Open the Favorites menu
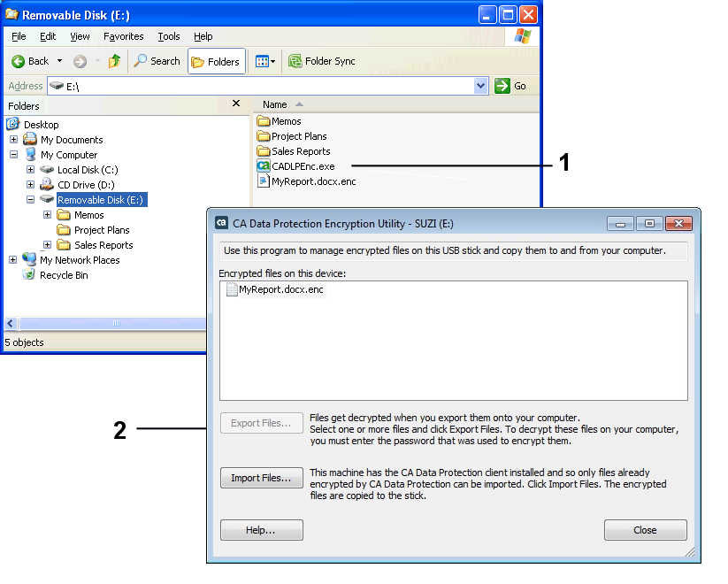 tap(124, 36)
